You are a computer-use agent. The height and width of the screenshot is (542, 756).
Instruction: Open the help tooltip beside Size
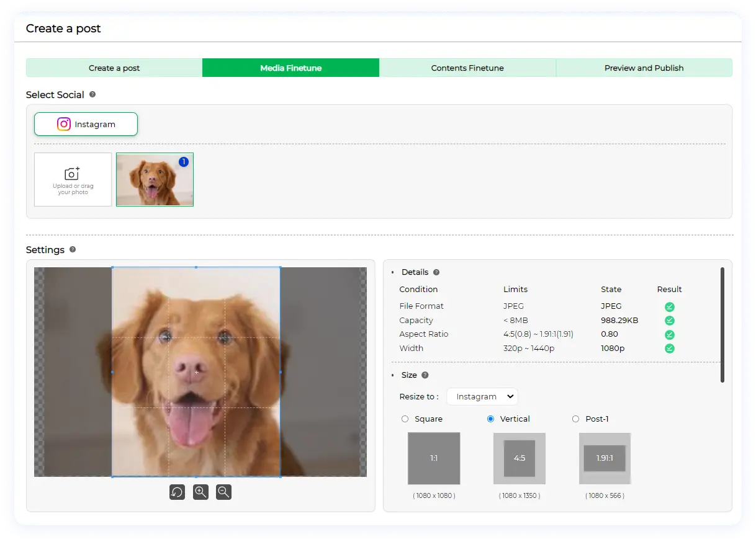coord(425,375)
